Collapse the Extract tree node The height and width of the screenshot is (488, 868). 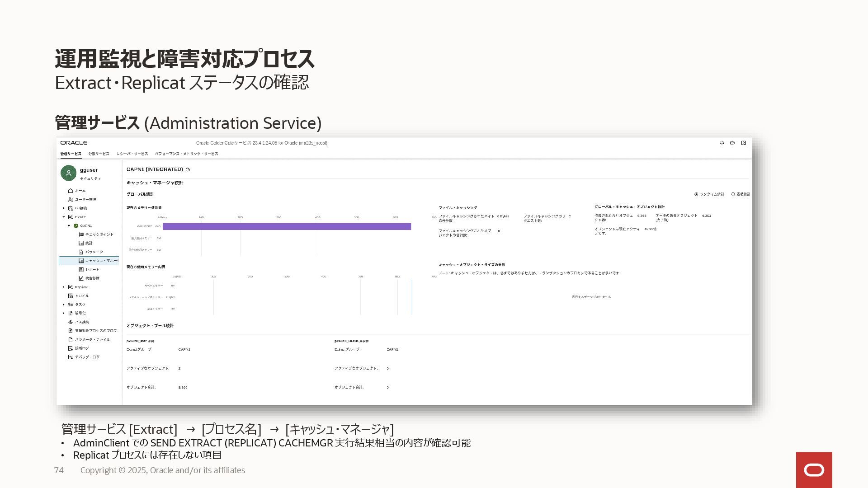(64, 217)
